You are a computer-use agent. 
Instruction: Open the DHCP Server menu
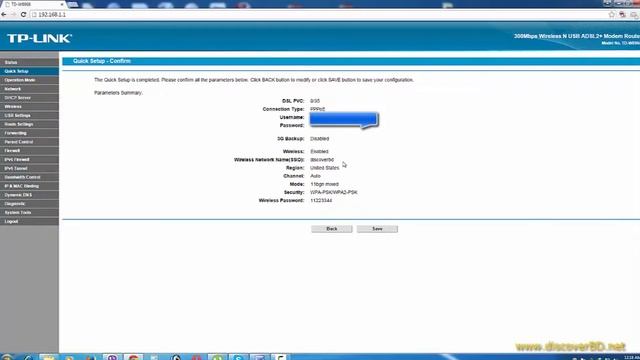pyautogui.click(x=29, y=98)
